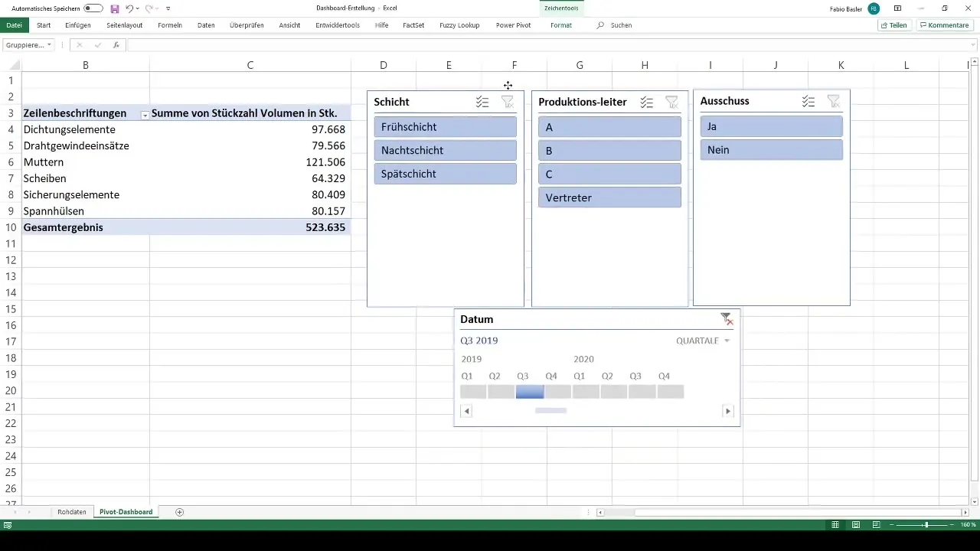
Task: Toggle multi-select in the Schicht slicer
Action: [x=482, y=102]
